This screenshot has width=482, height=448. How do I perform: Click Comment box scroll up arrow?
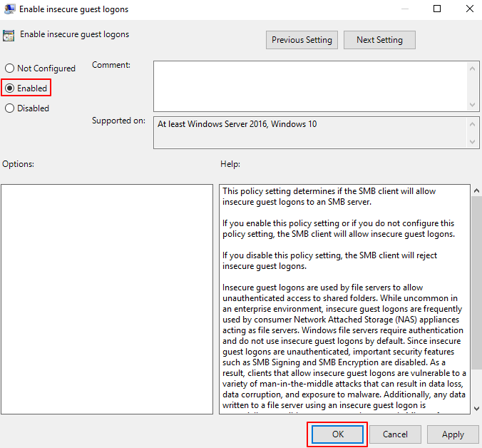473,68
